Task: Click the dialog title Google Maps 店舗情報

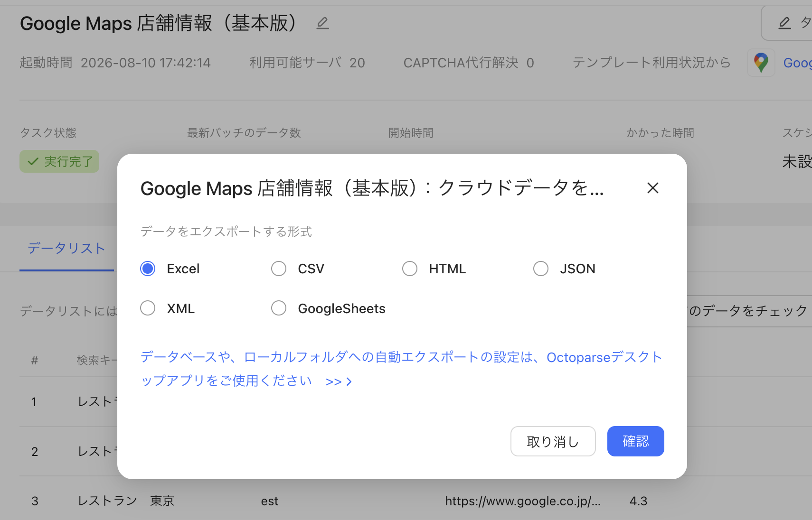Action: coord(372,188)
